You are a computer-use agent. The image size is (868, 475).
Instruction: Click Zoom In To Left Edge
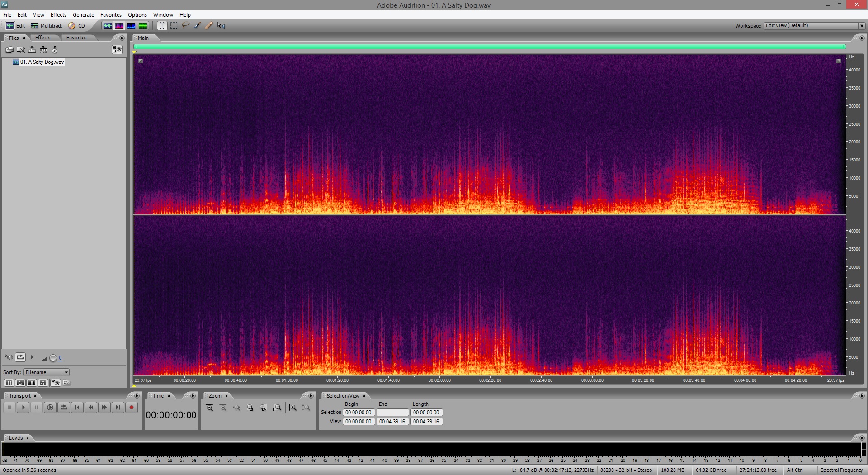pos(264,408)
